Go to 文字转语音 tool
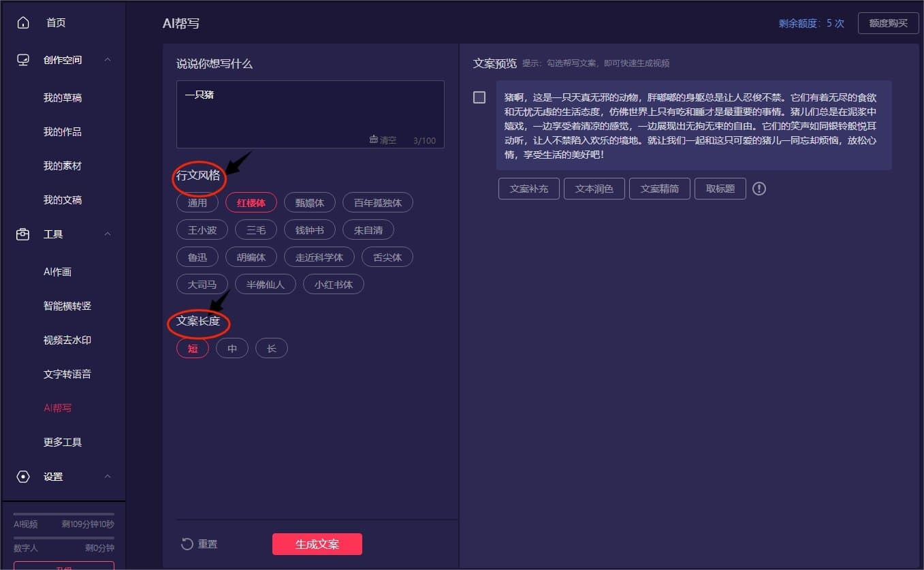924x570 pixels. point(67,374)
